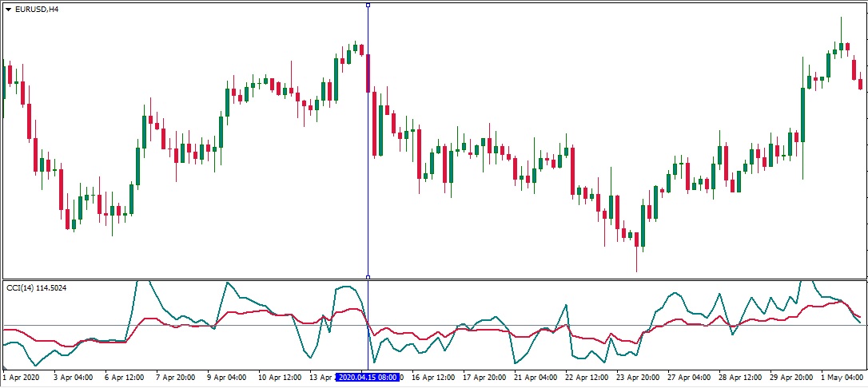Click the 23 Apr 20:00 axis label
This screenshot has height=388, width=868.
(638, 378)
